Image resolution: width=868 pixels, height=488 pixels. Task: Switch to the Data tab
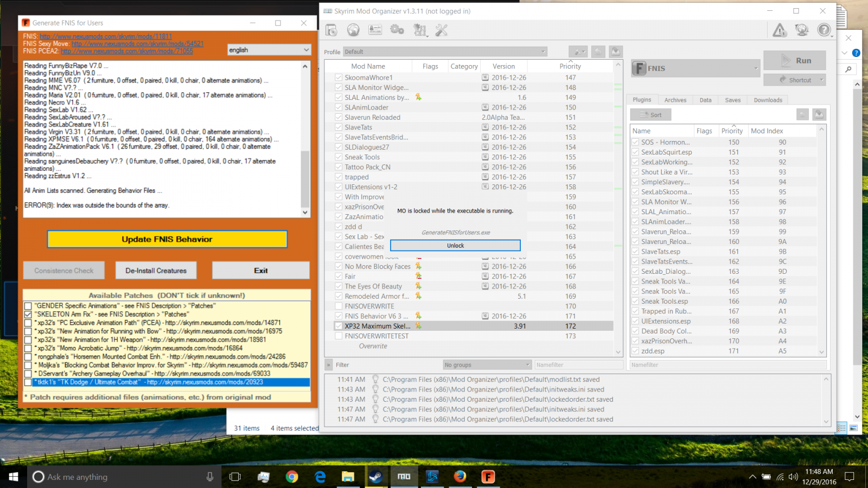pyautogui.click(x=705, y=100)
